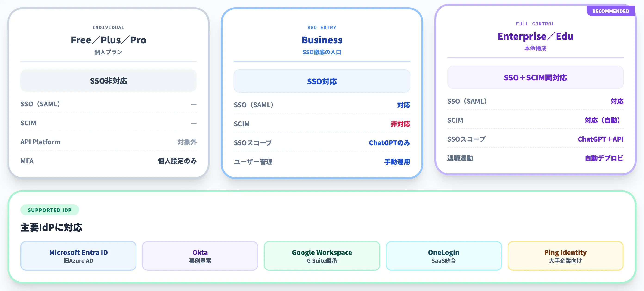Click the 手動運用 value
This screenshot has width=644, height=291.
397,162
